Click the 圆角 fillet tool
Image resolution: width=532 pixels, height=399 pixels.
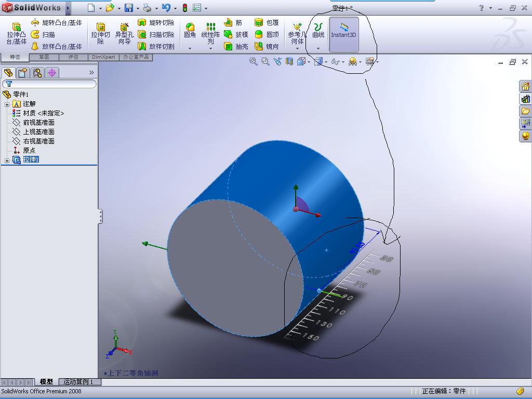coord(190,30)
